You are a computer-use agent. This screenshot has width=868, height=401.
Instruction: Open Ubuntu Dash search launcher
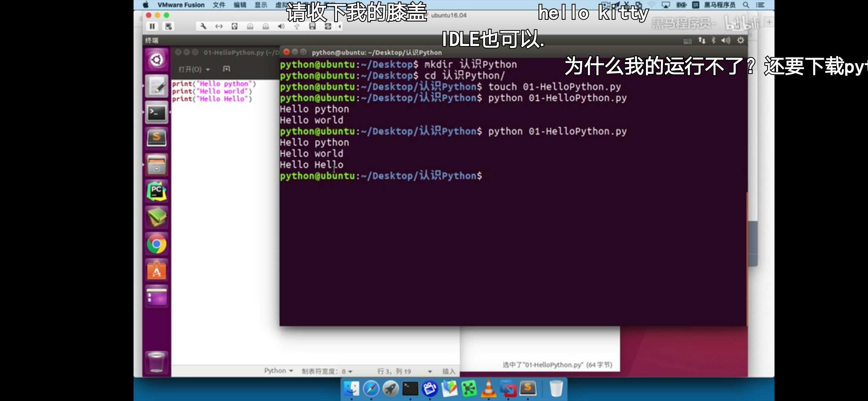[x=157, y=60]
